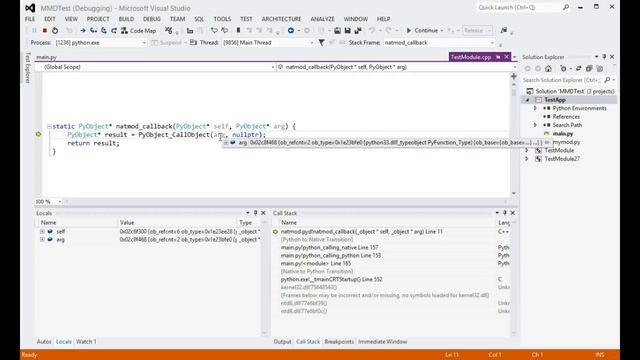Expand the TestModule project node
Screen dimensions: 640x360
coord(527,151)
